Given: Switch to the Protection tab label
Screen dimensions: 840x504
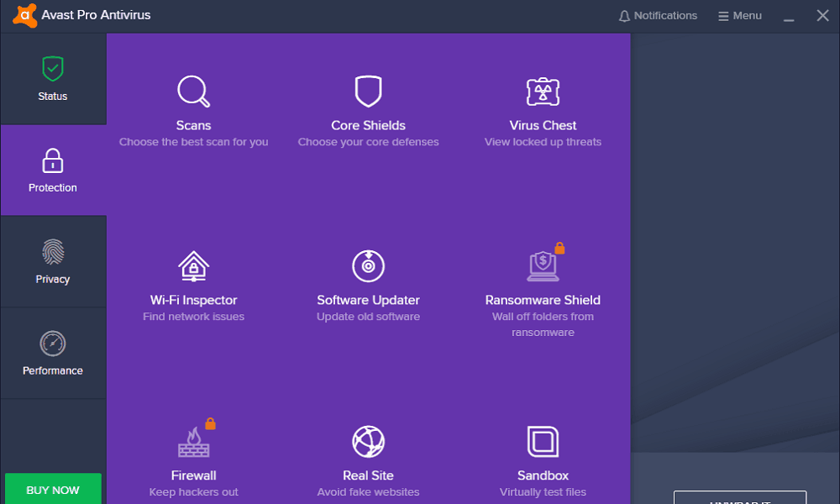Looking at the screenshot, I should click(x=52, y=188).
